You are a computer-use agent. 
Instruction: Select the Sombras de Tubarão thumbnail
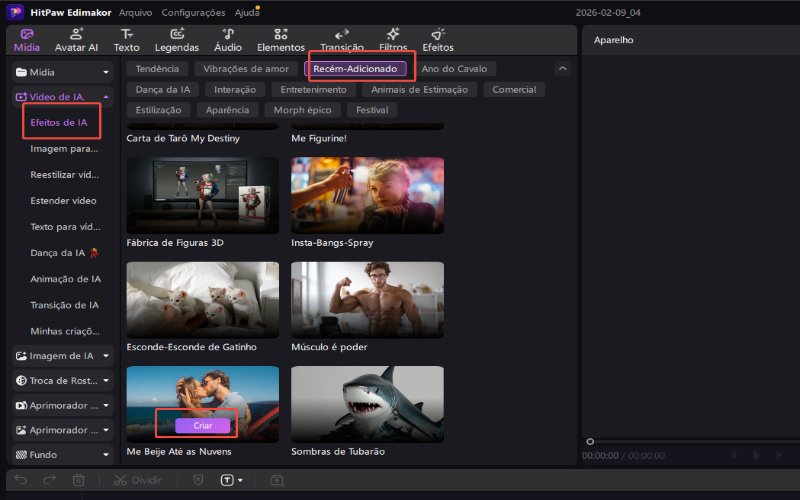tap(367, 404)
